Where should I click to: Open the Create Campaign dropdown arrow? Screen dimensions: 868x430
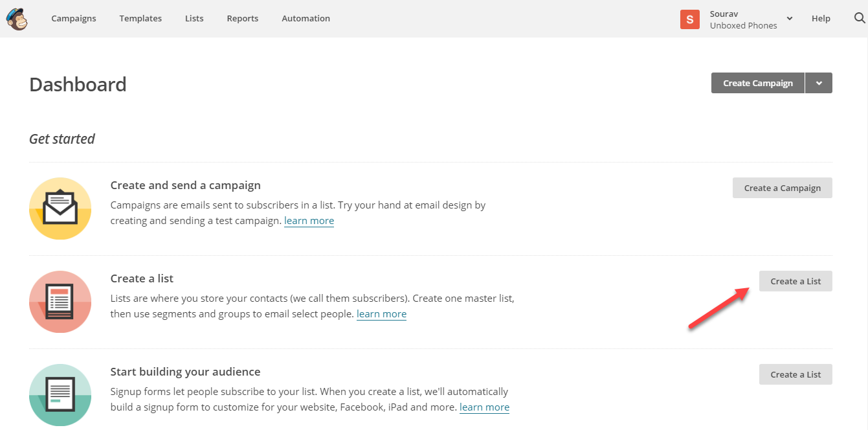coord(819,83)
